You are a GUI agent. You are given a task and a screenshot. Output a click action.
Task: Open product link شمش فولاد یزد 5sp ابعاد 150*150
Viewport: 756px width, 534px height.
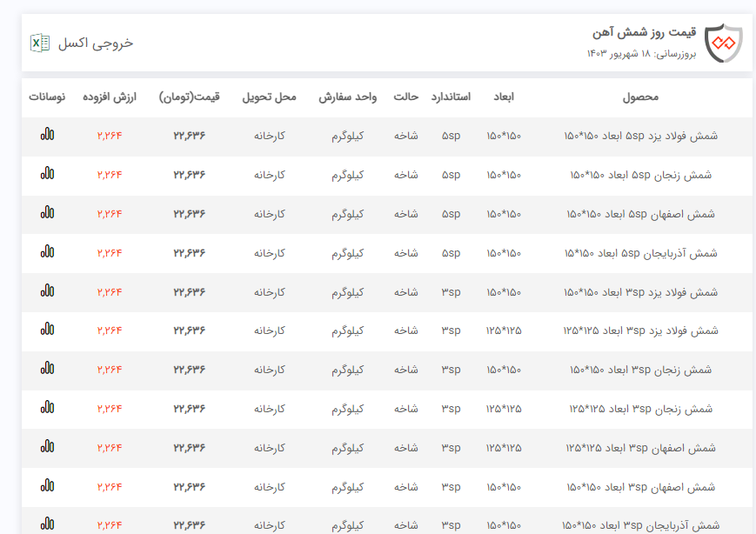640,136
